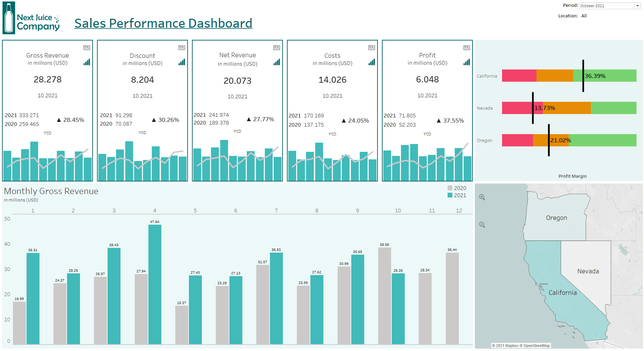Click the bar chart icon on Net Revenue card
The width and height of the screenshot is (644, 351).
(277, 62)
